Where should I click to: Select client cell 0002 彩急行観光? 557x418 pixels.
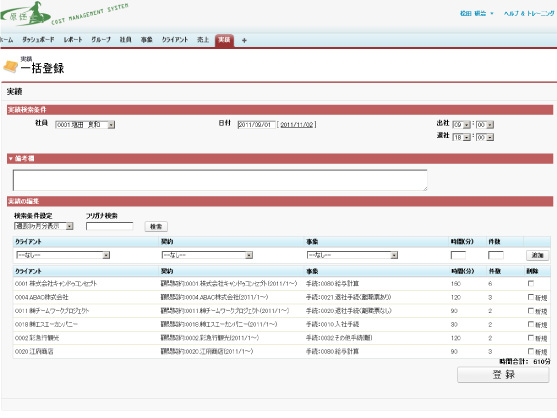[37, 338]
